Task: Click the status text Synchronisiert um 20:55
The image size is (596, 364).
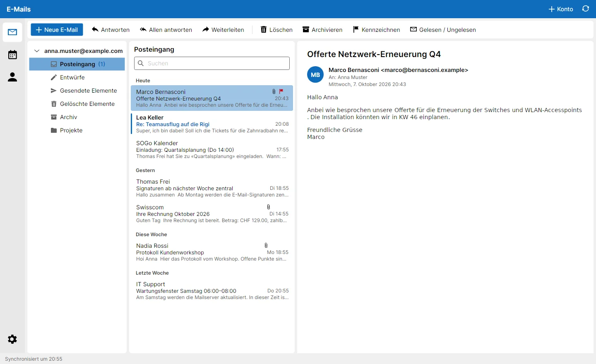Action: click(x=34, y=359)
